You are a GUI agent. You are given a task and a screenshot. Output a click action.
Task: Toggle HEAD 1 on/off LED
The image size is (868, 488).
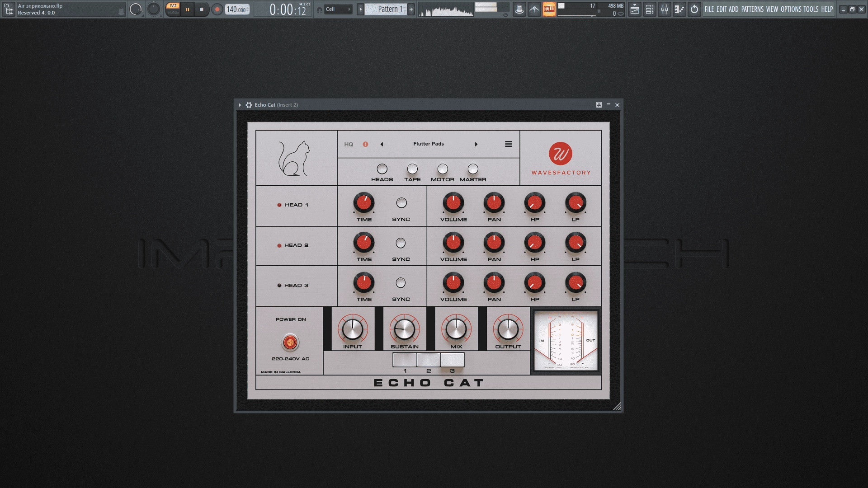click(279, 205)
